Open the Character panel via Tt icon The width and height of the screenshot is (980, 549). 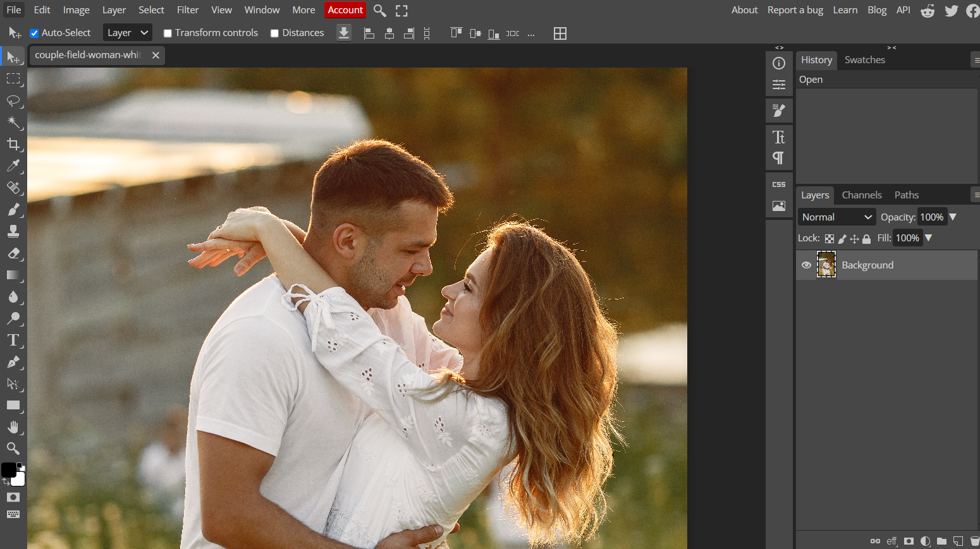coord(779,136)
